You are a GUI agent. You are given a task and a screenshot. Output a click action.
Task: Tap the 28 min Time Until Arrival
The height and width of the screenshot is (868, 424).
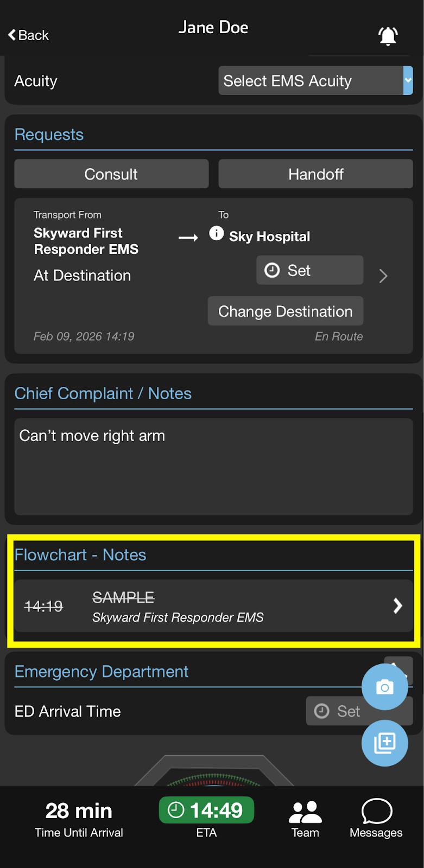[79, 819]
